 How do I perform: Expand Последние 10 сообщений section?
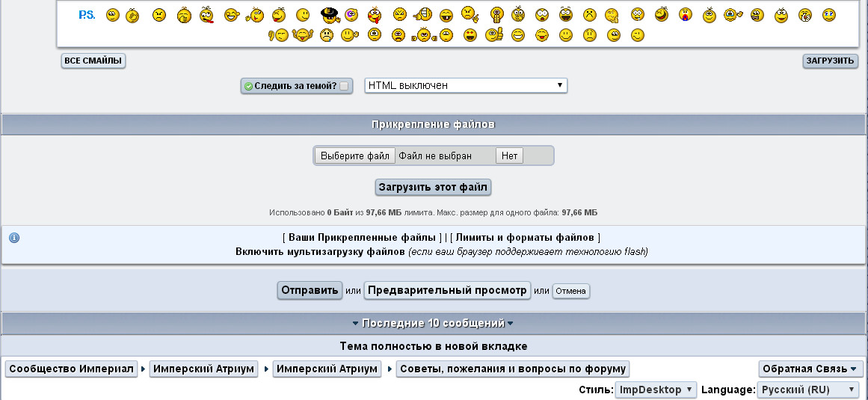point(433,323)
